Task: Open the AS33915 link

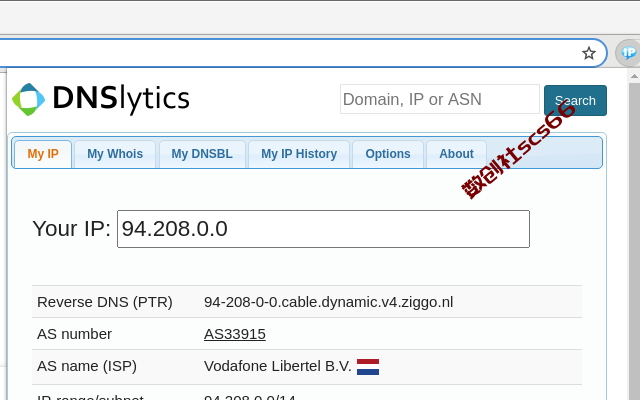Action: coord(235,334)
